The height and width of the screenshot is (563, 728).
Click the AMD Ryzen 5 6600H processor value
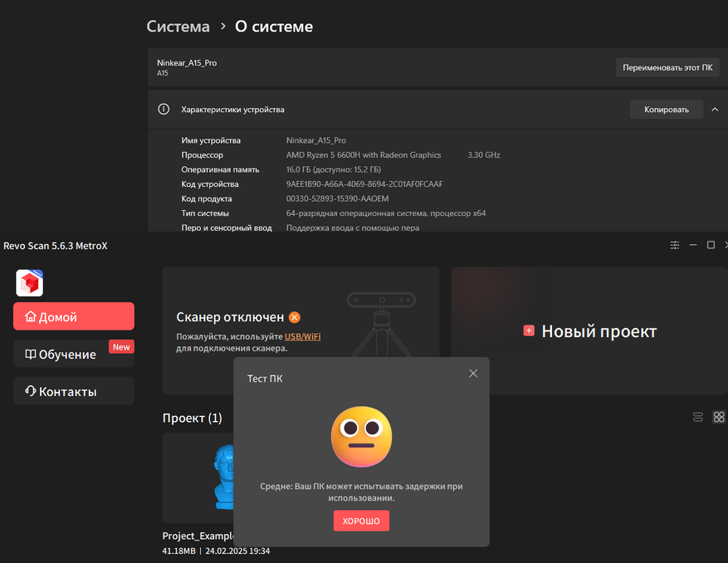tap(364, 154)
